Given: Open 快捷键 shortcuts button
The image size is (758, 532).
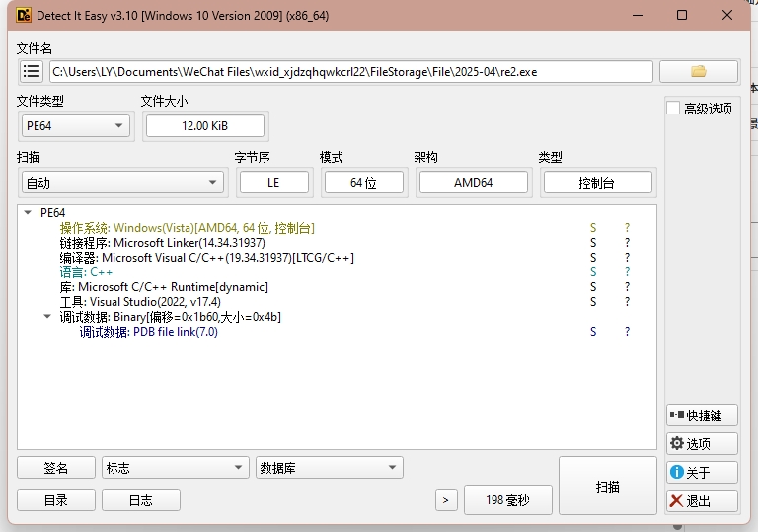Looking at the screenshot, I should [x=702, y=416].
